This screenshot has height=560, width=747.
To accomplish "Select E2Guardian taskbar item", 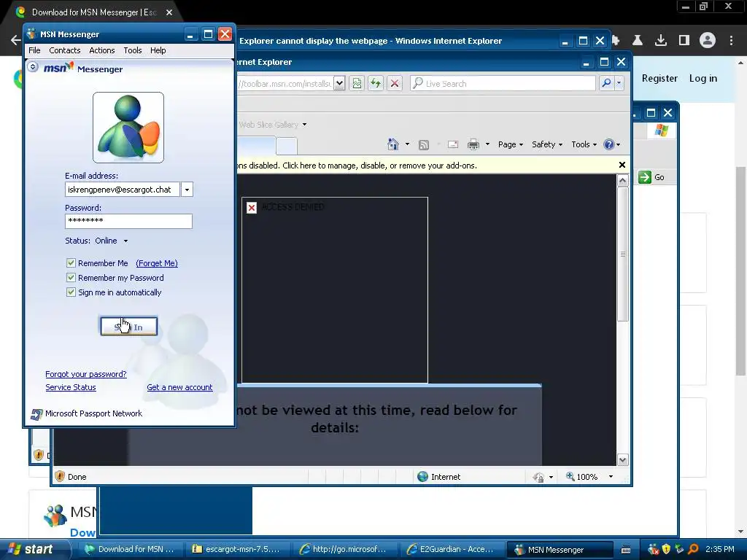I will (451, 549).
